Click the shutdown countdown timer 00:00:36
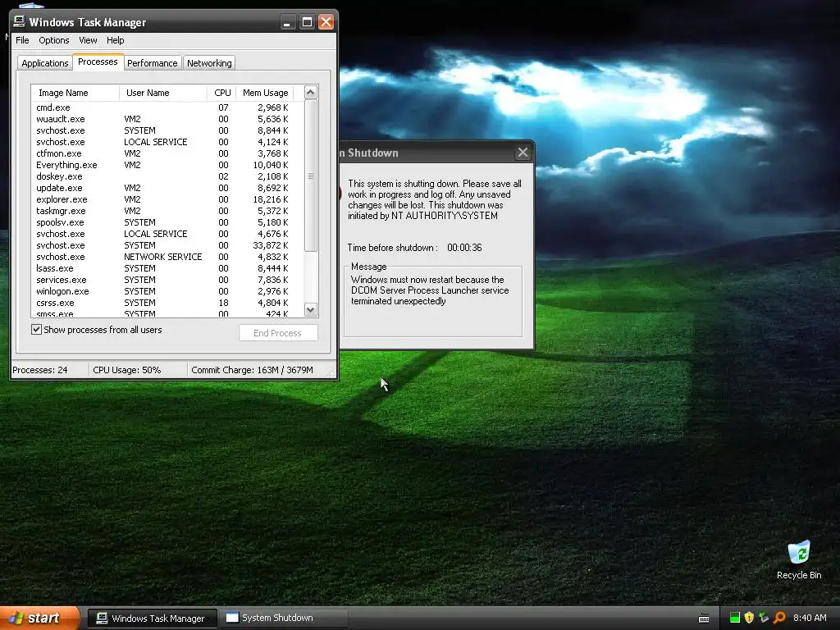Viewport: 840px width, 630px height. point(464,248)
